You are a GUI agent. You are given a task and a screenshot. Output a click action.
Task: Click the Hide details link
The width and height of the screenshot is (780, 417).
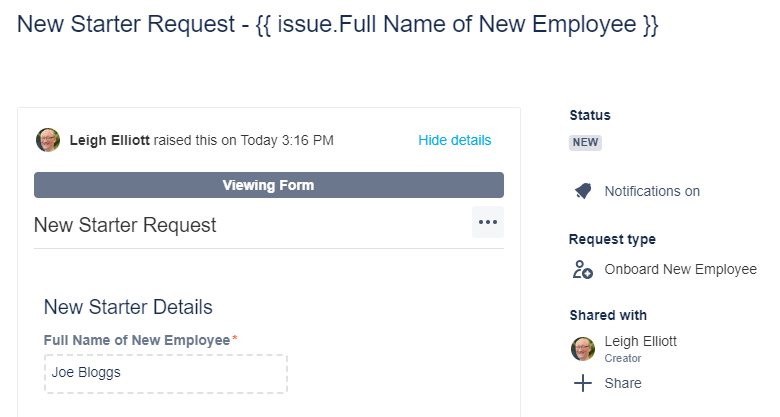click(455, 140)
